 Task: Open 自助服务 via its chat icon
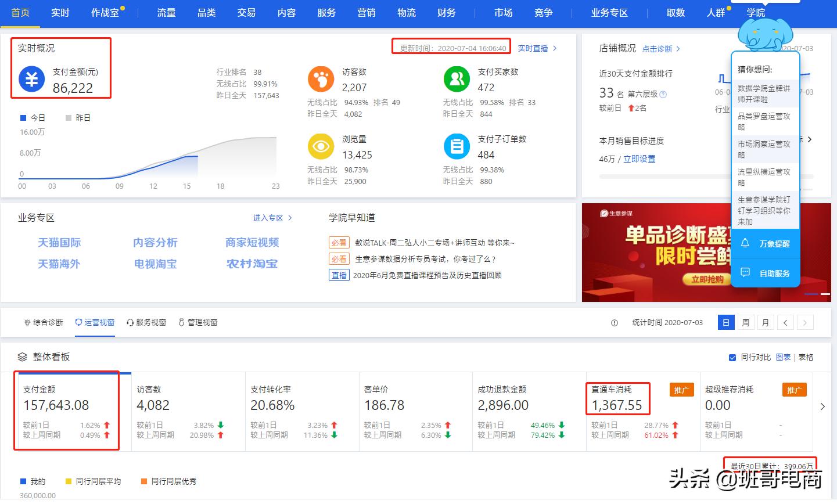[x=746, y=273]
